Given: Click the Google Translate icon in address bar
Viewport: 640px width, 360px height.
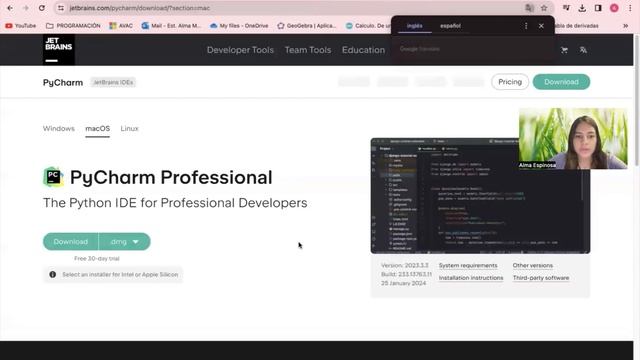Looking at the screenshot, I should pyautogui.click(x=529, y=8).
